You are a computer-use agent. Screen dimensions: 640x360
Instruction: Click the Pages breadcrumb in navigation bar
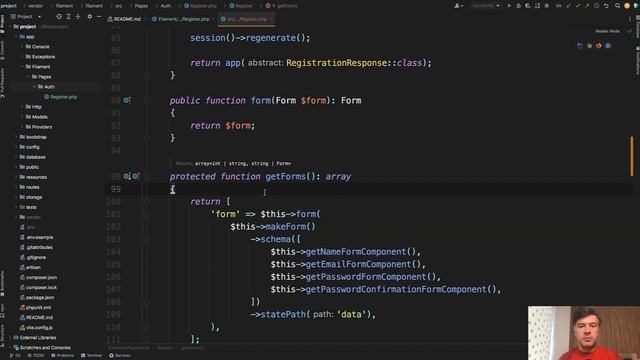pos(141,6)
